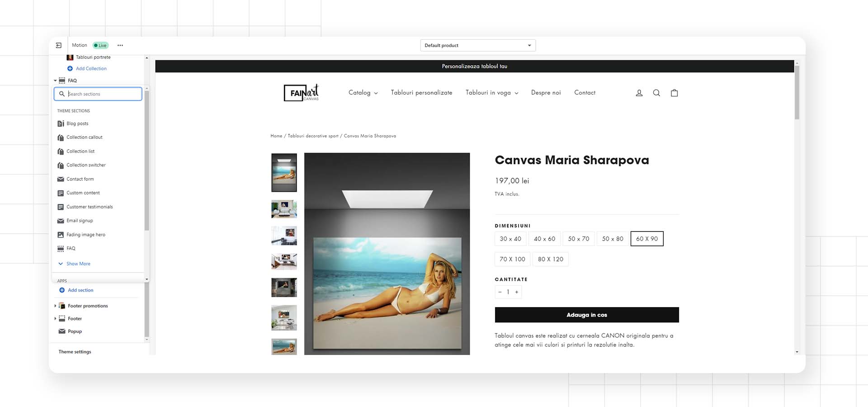Click the Home breadcrumb link
Image resolution: width=868 pixels, height=407 pixels.
coord(276,136)
